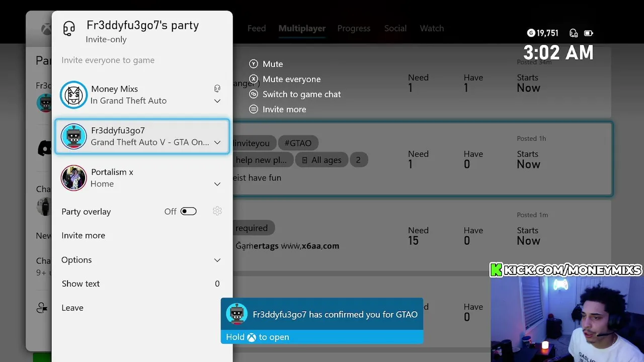Click Switch to game chat text
The width and height of the screenshot is (644, 362).
click(302, 94)
